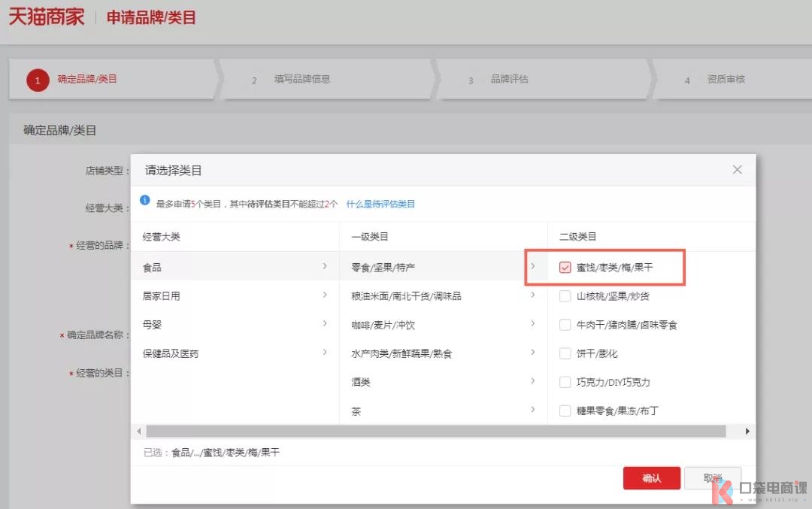Expand 零食/坚果/特产 chevron

click(533, 266)
